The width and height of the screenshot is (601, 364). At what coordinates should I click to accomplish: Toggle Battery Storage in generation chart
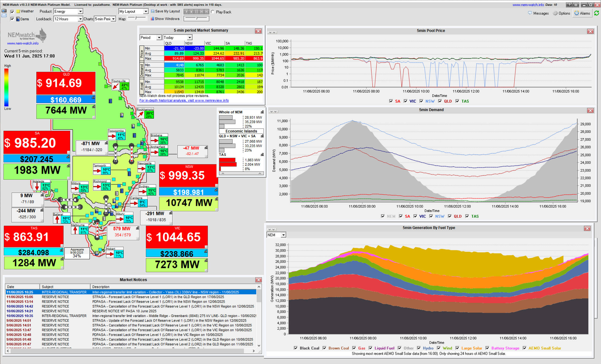click(487, 348)
